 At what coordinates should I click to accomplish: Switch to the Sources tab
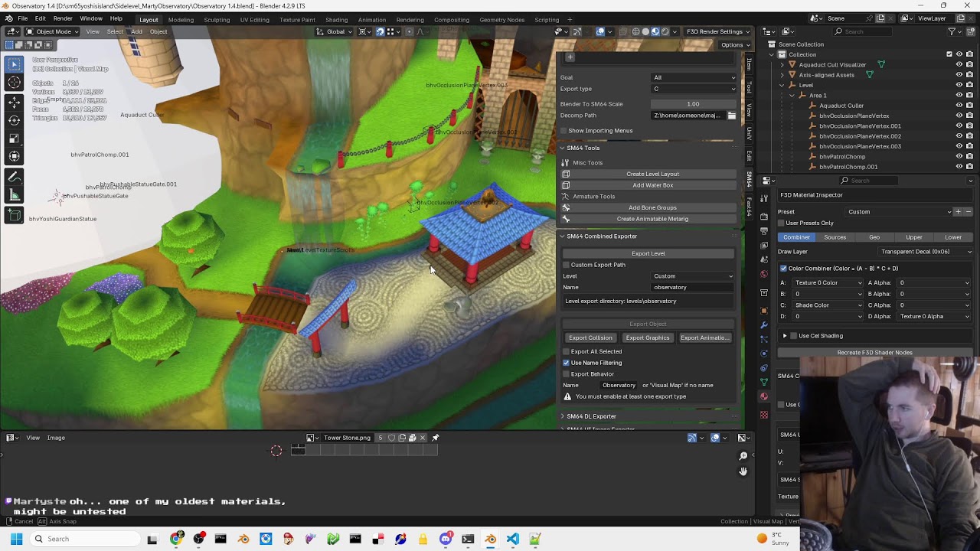click(835, 237)
